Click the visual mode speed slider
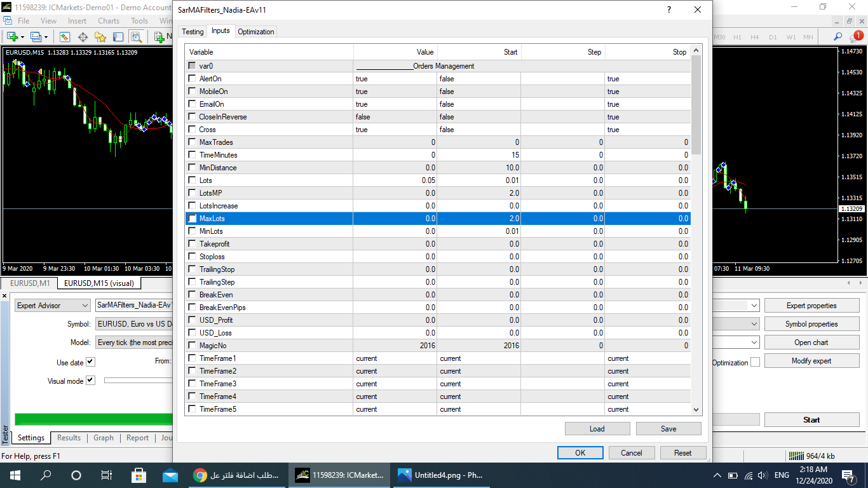 pyautogui.click(x=138, y=381)
